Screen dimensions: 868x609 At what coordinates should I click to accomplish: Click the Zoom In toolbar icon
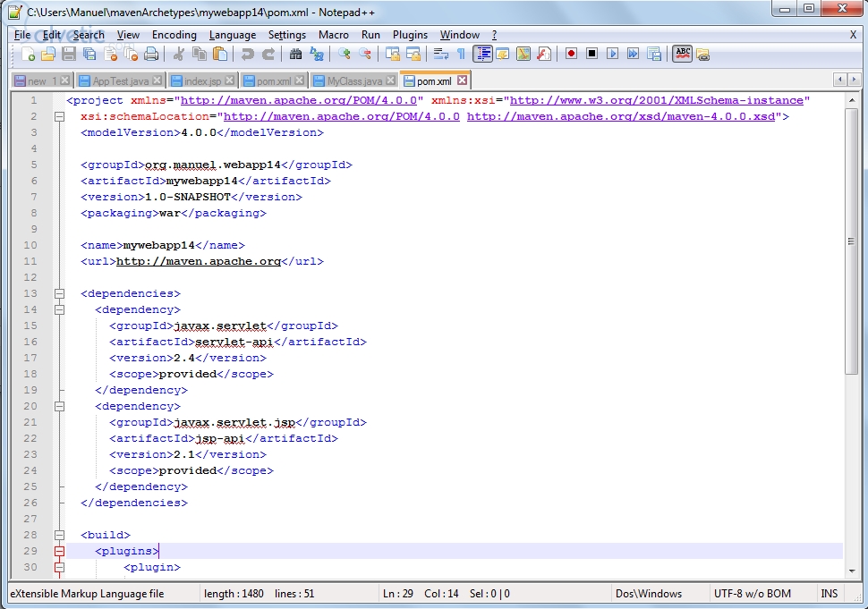coord(345,55)
